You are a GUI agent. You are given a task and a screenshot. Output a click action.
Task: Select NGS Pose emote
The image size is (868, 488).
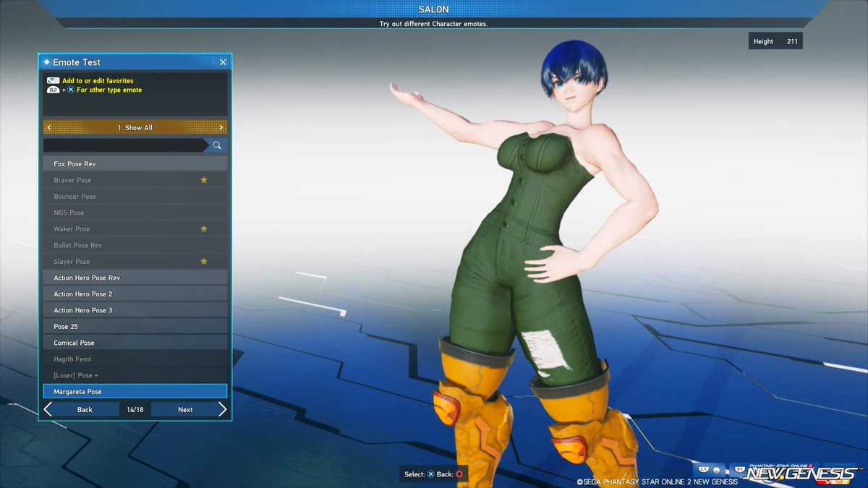point(135,213)
